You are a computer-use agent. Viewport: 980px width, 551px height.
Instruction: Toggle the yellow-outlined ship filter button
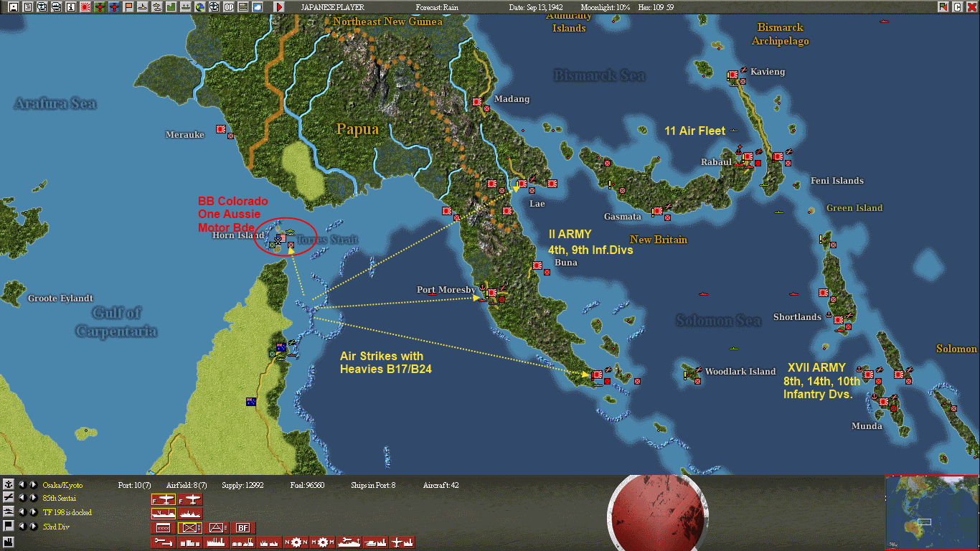pyautogui.click(x=163, y=514)
